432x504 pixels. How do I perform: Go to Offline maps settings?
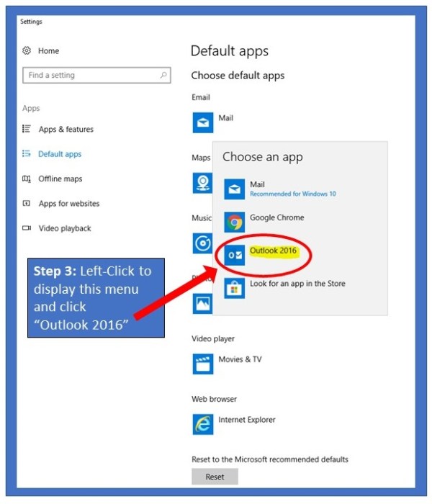[60, 179]
